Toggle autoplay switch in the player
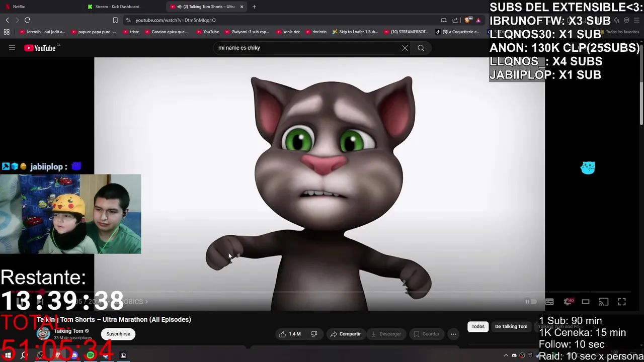Screen dimensions: 644x362 click(531, 302)
